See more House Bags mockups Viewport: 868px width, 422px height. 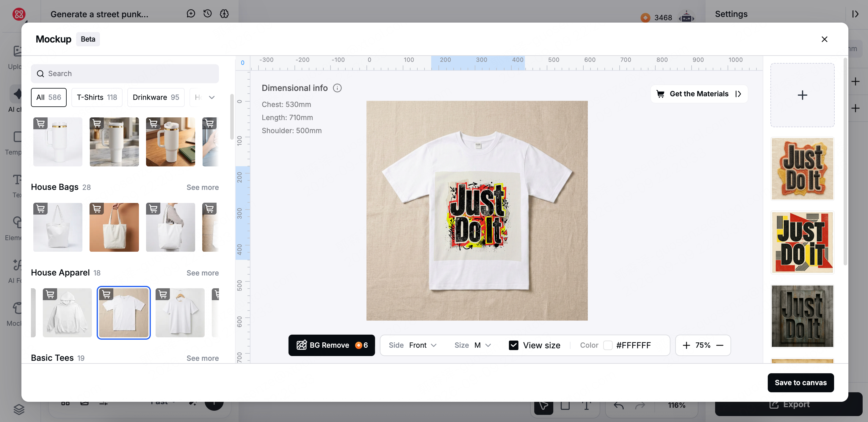tap(202, 188)
